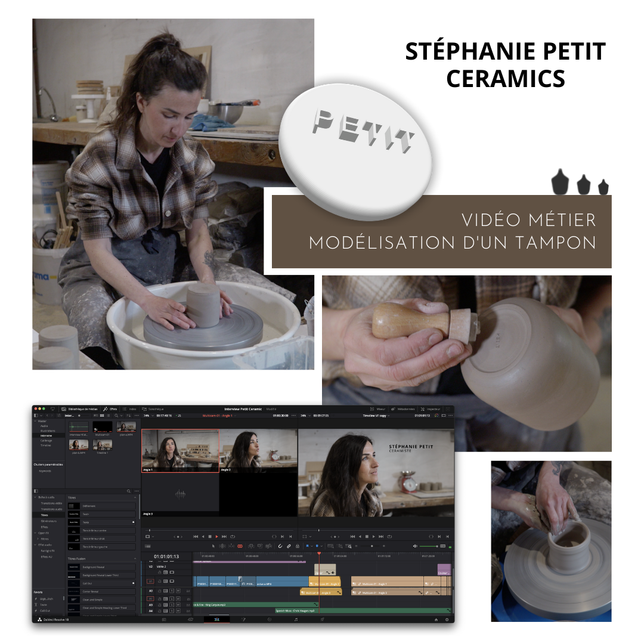The image size is (644, 644).
Task: Open the Métadonnées panel
Action: click(x=403, y=409)
